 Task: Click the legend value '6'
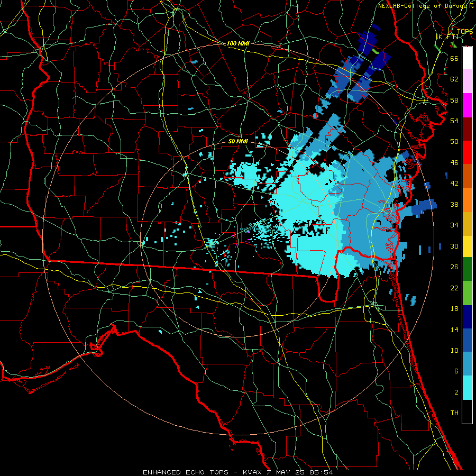tap(456, 371)
